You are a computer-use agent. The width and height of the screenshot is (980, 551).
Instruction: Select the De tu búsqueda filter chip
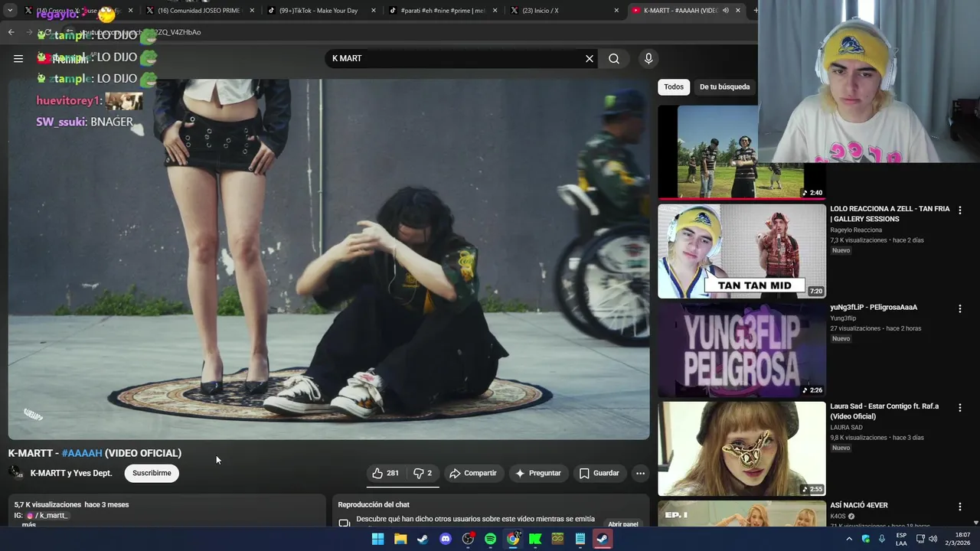tap(724, 86)
